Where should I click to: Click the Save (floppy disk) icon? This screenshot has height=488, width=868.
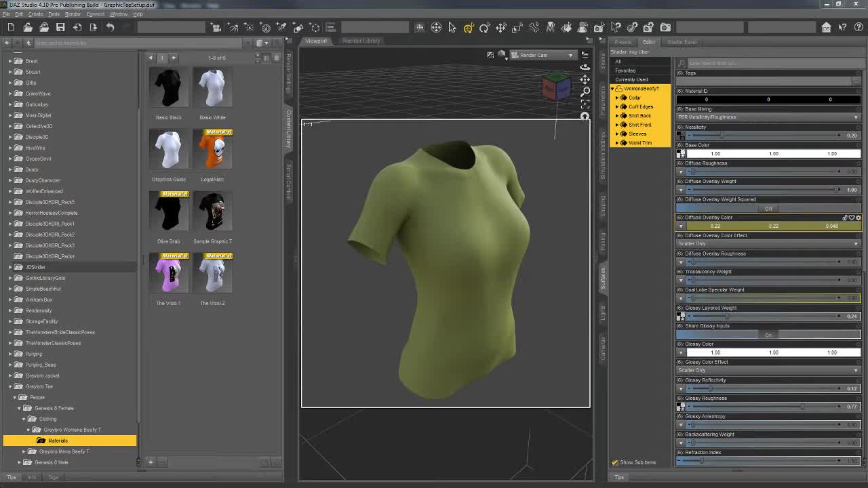[x=60, y=27]
